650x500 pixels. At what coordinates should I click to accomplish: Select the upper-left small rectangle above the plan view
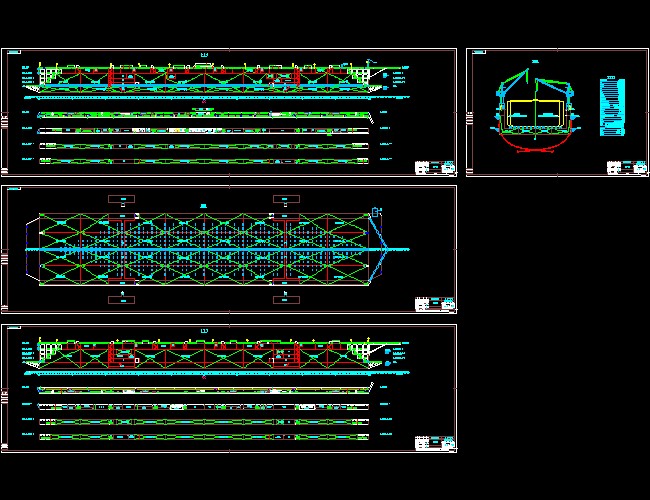pos(121,199)
